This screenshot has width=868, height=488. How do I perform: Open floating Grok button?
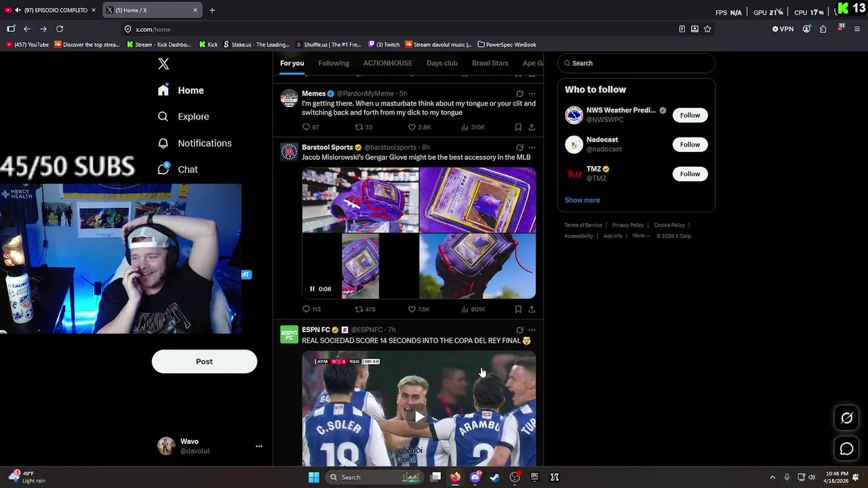(846, 418)
